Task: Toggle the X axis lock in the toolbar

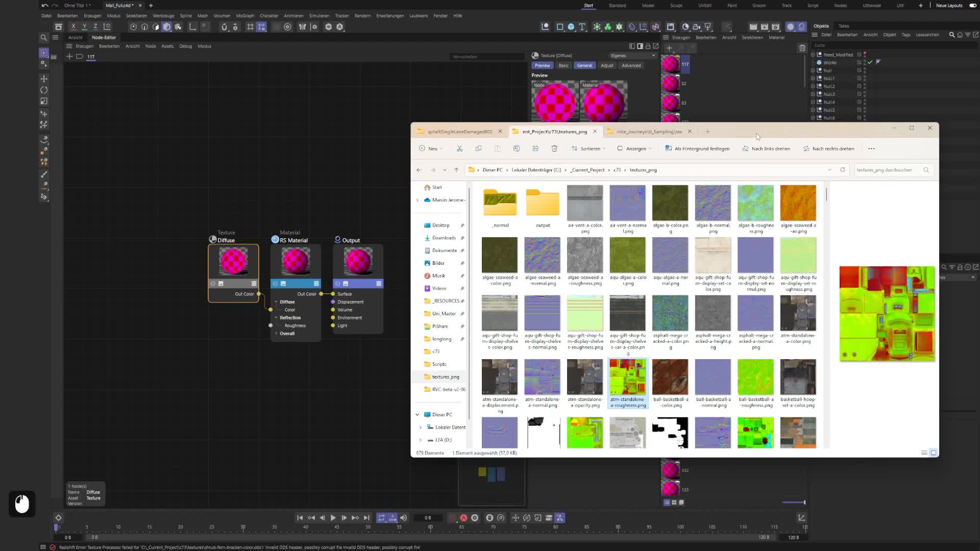Action: click(73, 27)
